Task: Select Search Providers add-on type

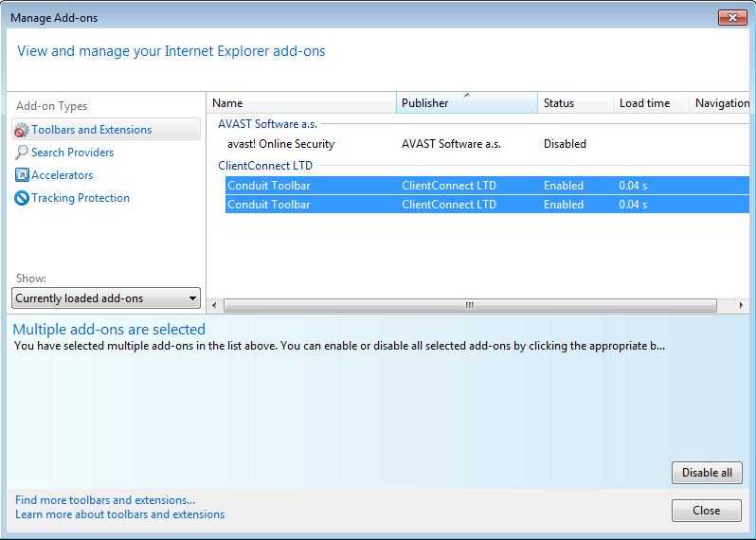Action: [72, 153]
